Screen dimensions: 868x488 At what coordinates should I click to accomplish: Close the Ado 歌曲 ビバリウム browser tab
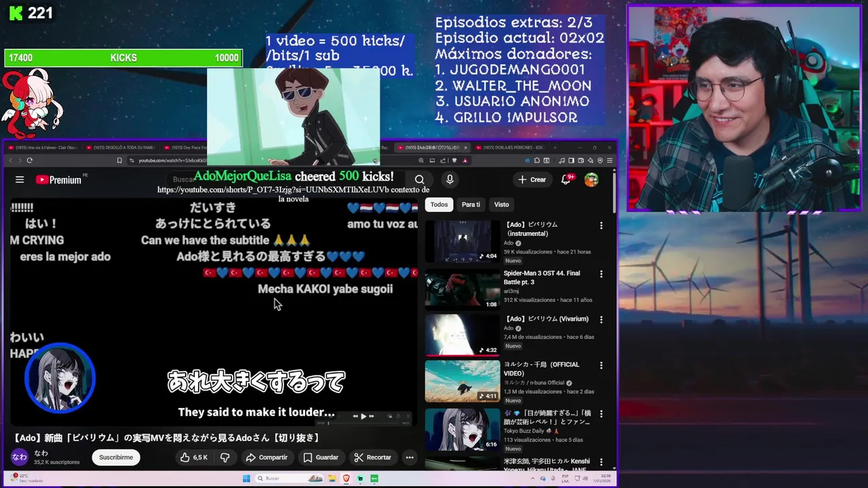tap(465, 148)
